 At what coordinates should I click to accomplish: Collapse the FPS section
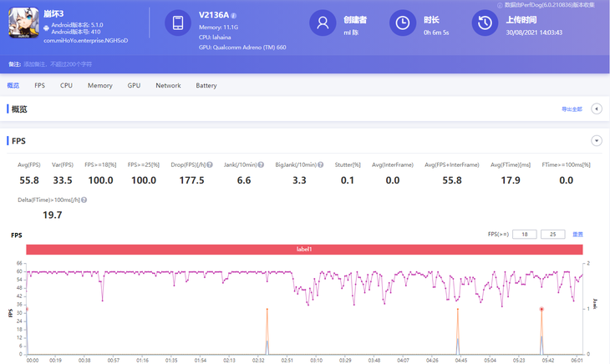click(x=596, y=141)
